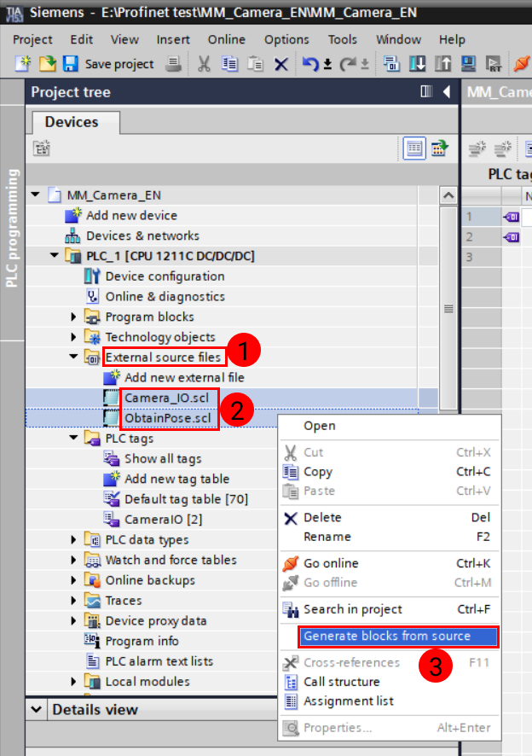Click the Paste toolbar icon
The height and width of the screenshot is (756, 532).
[255, 64]
